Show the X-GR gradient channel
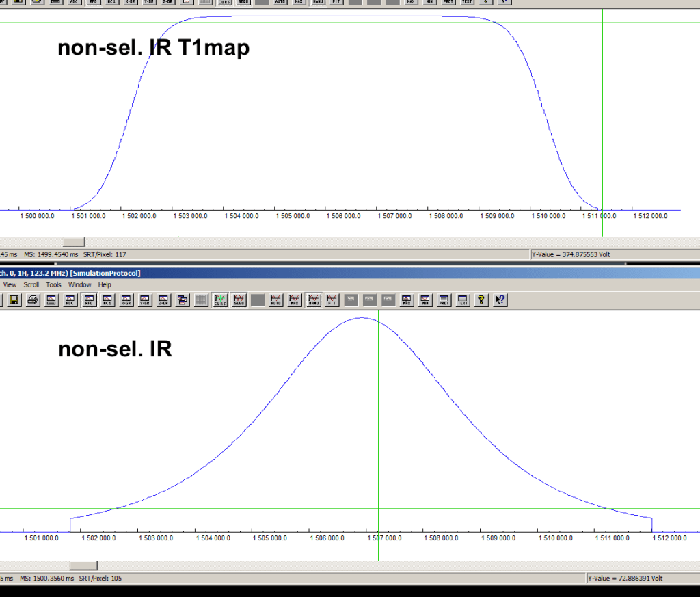This screenshot has height=597, width=700. click(127, 300)
